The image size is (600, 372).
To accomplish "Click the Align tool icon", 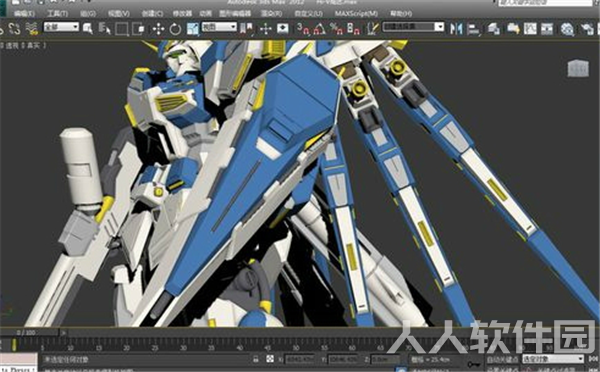I will coord(474,29).
